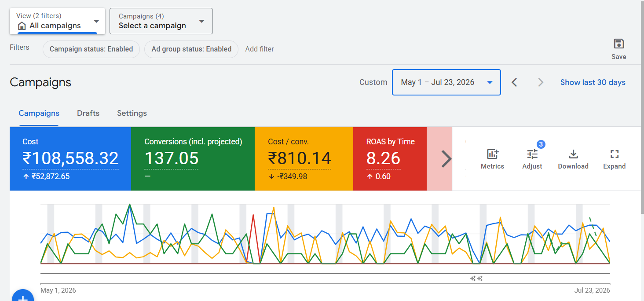Click the partially visible pink scorecard
The width and height of the screenshot is (644, 301).
[x=439, y=159]
